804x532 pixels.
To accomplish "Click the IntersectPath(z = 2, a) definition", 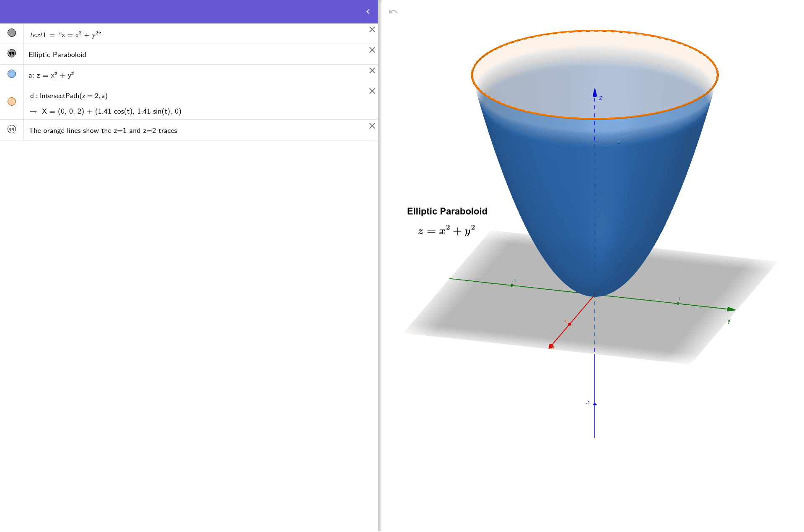I will click(69, 96).
